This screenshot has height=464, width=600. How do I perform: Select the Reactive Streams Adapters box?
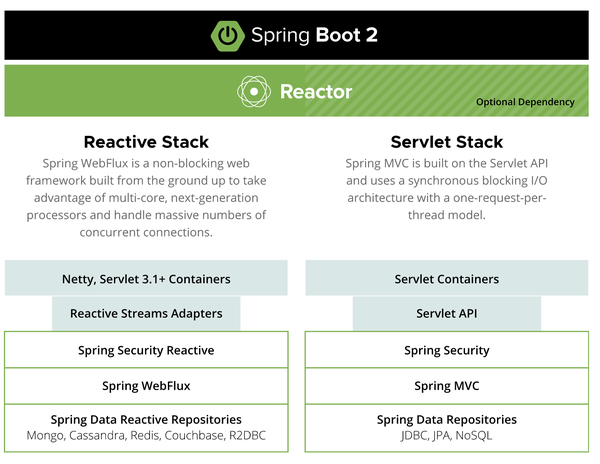146,314
